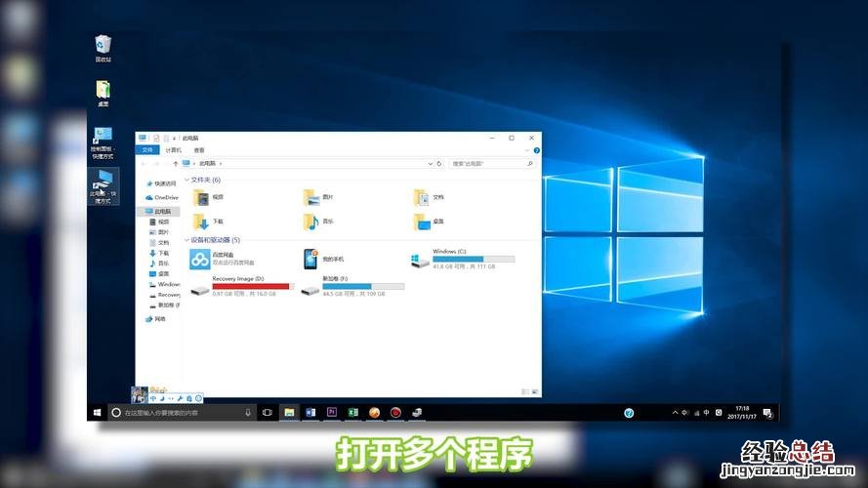The height and width of the screenshot is (488, 868).
Task: Collapse the 文件夹 (6) group
Action: tap(186, 180)
